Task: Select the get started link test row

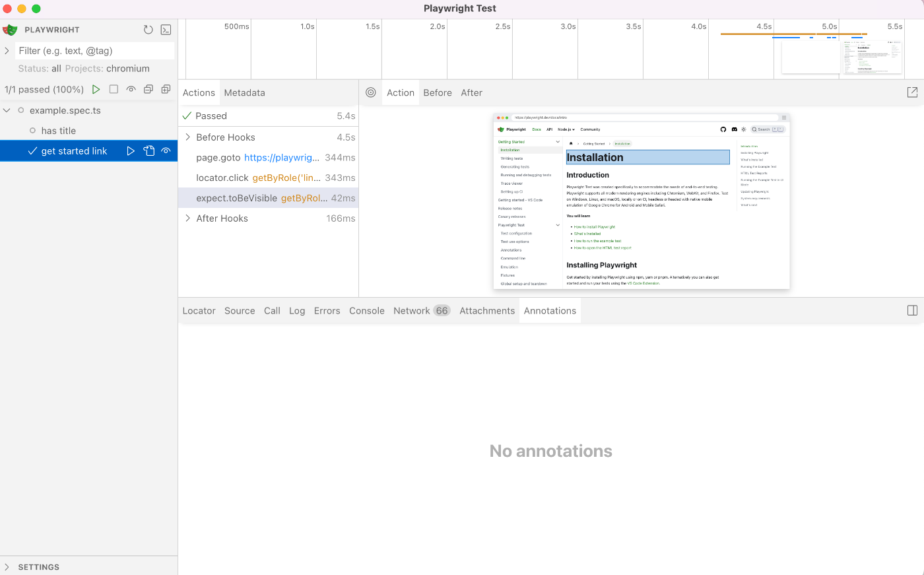Action: pyautogui.click(x=88, y=151)
